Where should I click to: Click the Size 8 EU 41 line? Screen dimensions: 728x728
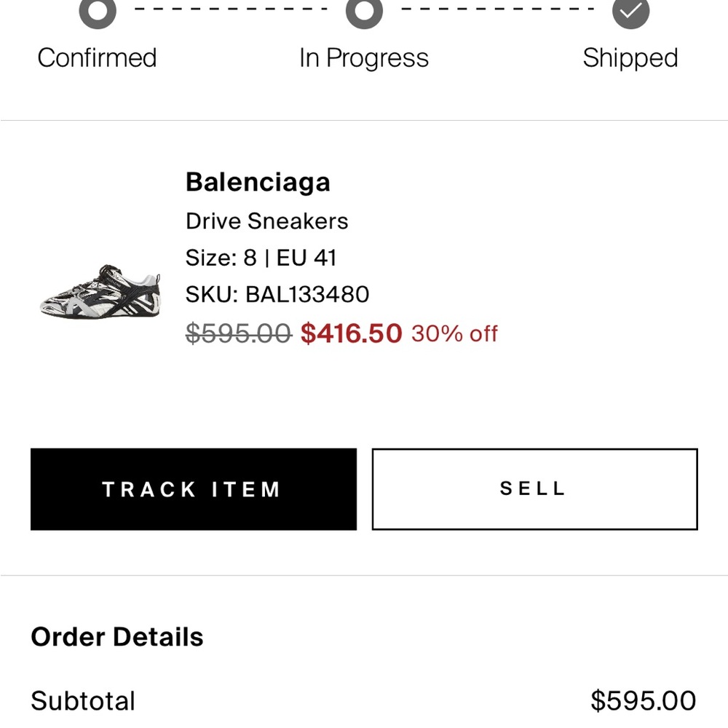click(261, 258)
